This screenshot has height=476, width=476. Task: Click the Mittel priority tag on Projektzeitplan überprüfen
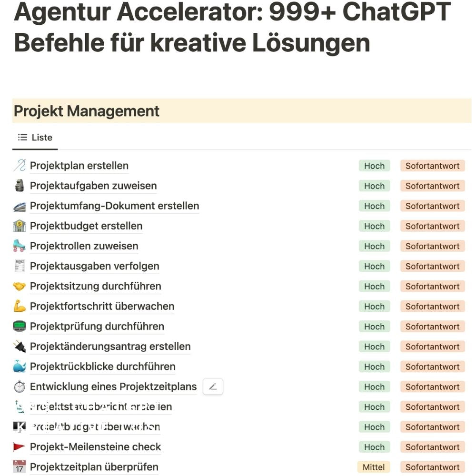click(374, 467)
